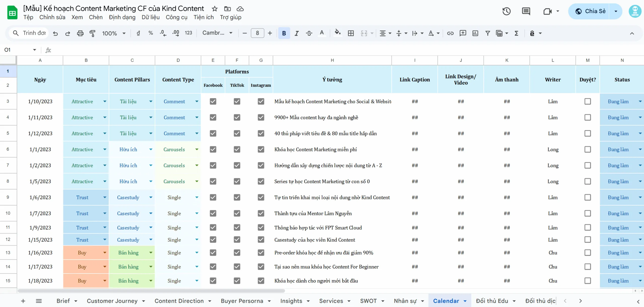644x307 pixels.
Task: Toggle Instagram checkbox in row 13
Action: click(x=261, y=252)
